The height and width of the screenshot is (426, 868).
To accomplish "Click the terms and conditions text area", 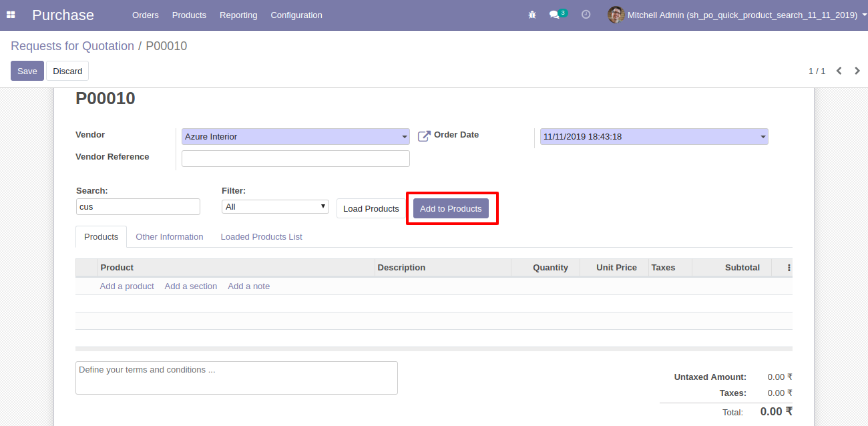I will [236, 378].
